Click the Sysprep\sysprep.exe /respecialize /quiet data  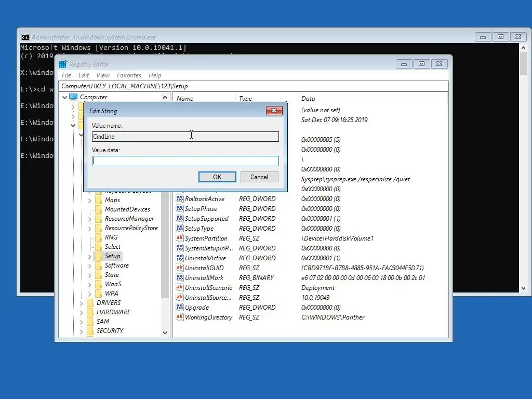355,179
